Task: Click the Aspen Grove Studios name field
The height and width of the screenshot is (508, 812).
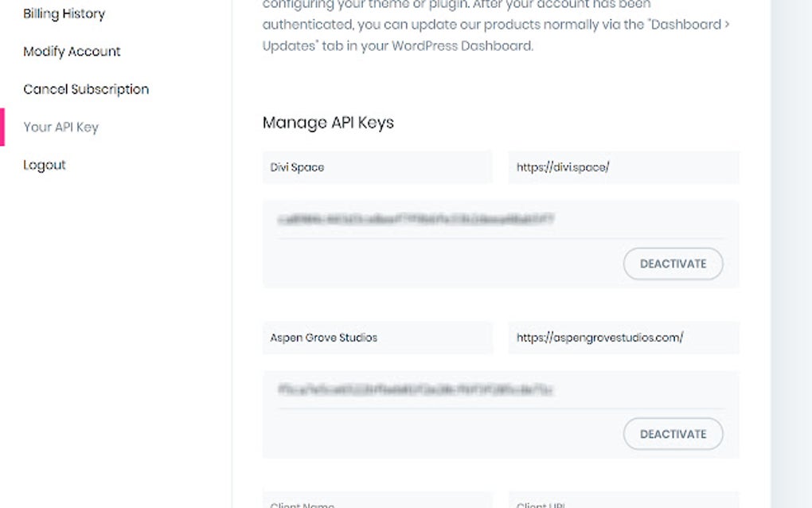Action: (377, 337)
